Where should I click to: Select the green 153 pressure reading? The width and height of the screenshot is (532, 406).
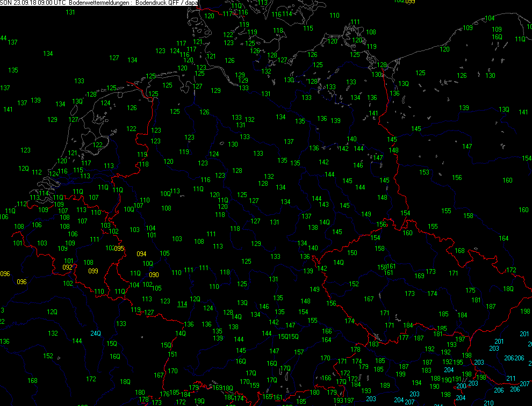(x=425, y=172)
